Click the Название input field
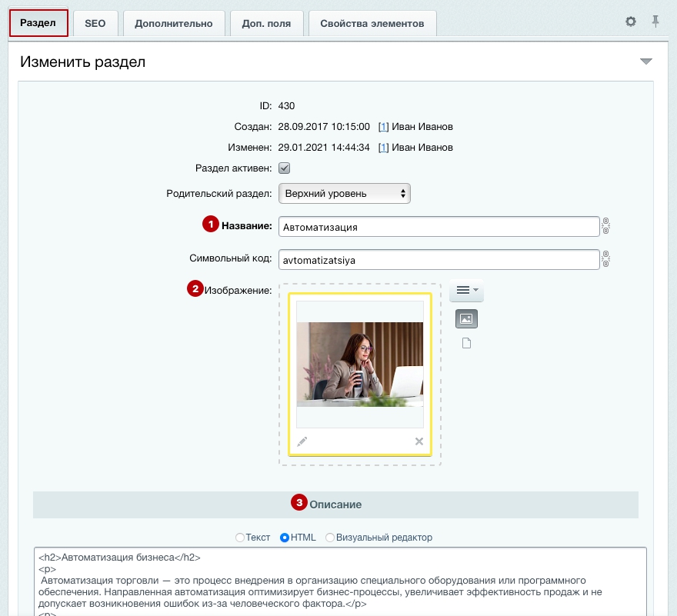Viewport: 677px width, 616px height. (x=439, y=227)
